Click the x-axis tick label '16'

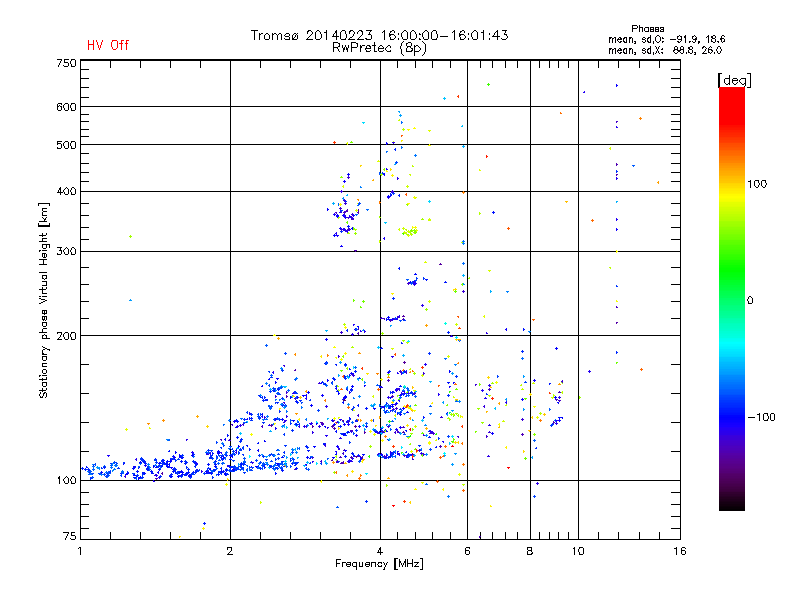[x=680, y=551]
